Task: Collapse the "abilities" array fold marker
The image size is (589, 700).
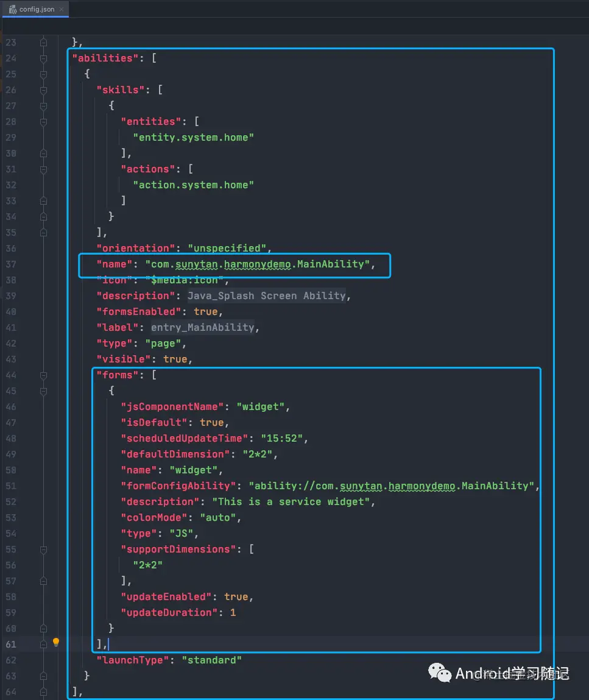Action: coord(43,58)
